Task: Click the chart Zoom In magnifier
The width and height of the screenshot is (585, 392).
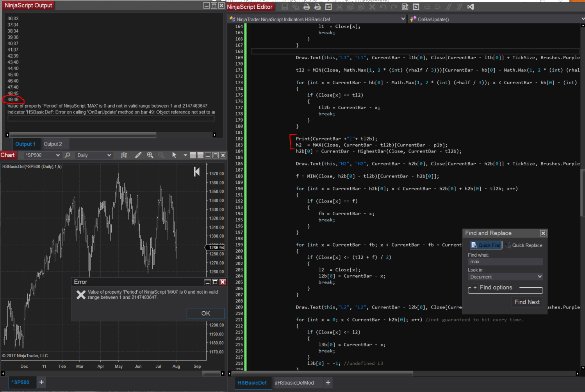Action: 150,155
